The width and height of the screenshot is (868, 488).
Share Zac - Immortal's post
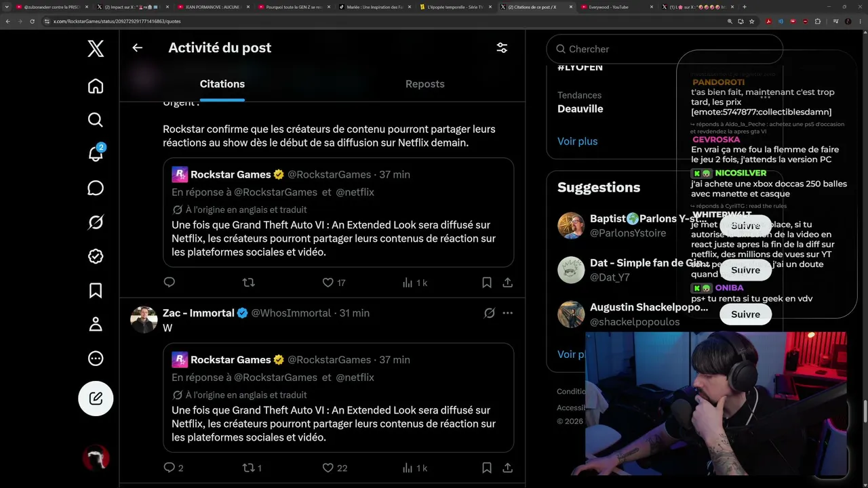coord(507,468)
